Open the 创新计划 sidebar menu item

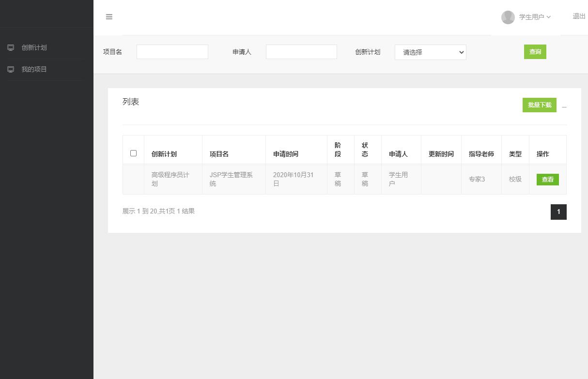tap(33, 47)
